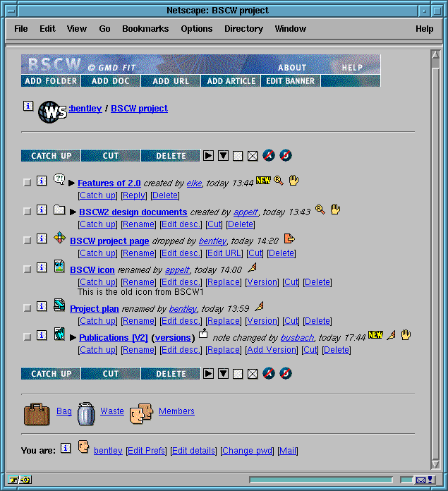Open info icon beside bentley workspace path
The image size is (448, 491).
[x=28, y=106]
